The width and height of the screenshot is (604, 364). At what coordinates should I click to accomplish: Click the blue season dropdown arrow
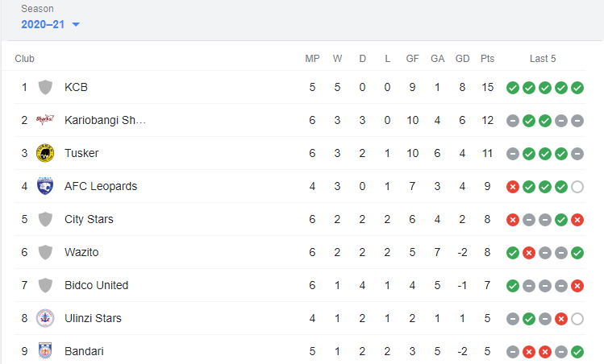pos(76,25)
